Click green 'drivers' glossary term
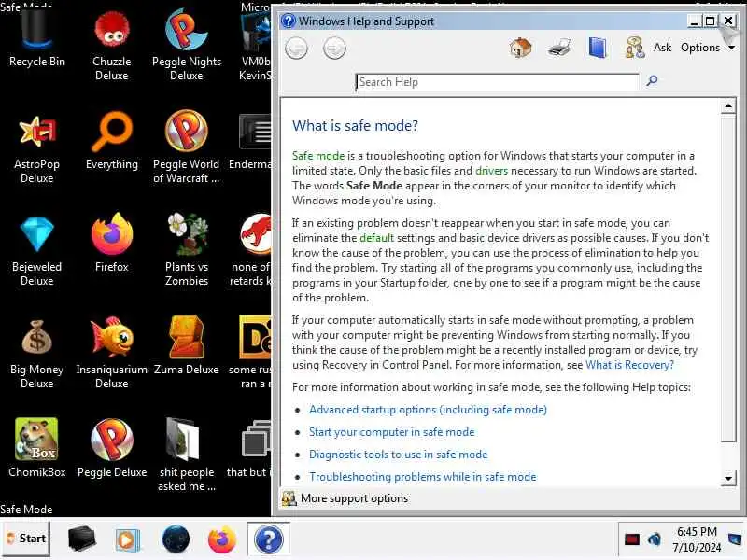The image size is (747, 560). pyautogui.click(x=492, y=171)
